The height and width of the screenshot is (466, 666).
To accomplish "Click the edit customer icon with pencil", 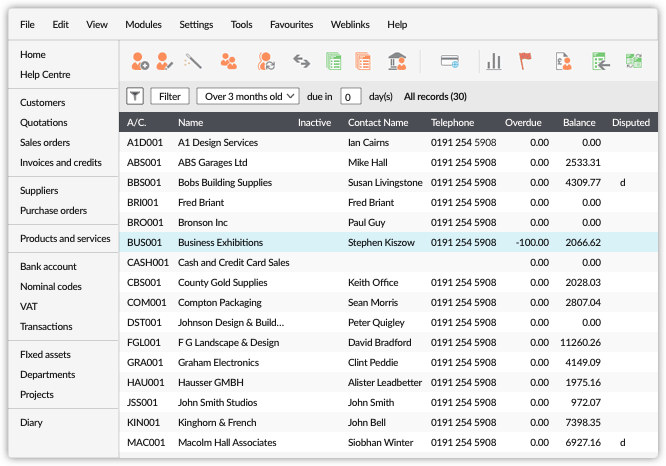I will pyautogui.click(x=164, y=62).
